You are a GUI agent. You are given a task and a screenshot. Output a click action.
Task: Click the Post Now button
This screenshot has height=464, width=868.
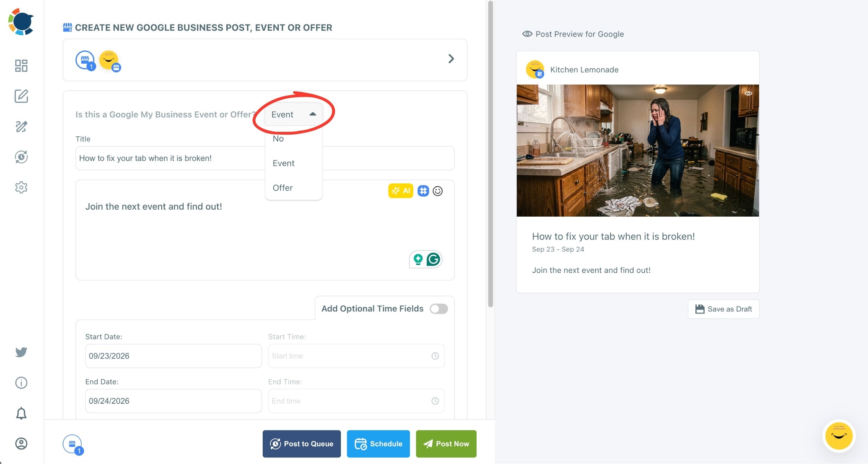pos(446,444)
